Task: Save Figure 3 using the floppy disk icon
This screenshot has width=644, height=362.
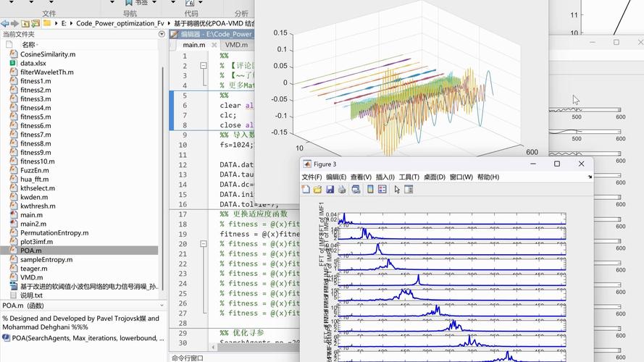Action: coord(330,190)
